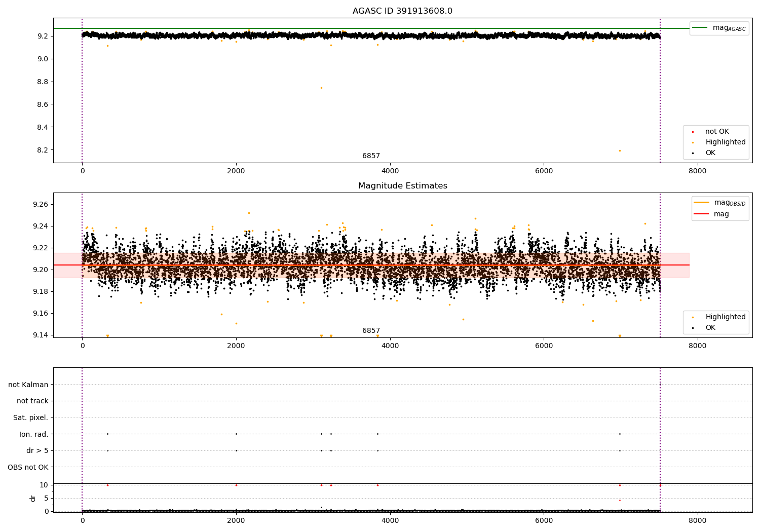Click the red 'mag' legend entry
Screen dimensions: 760x532
pos(712,214)
